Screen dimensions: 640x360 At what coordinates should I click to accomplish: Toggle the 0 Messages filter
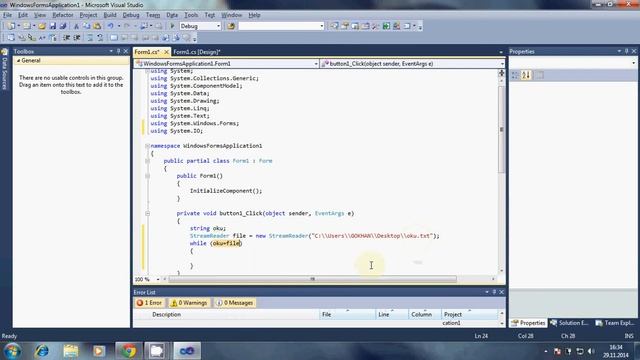pyautogui.click(x=235, y=303)
